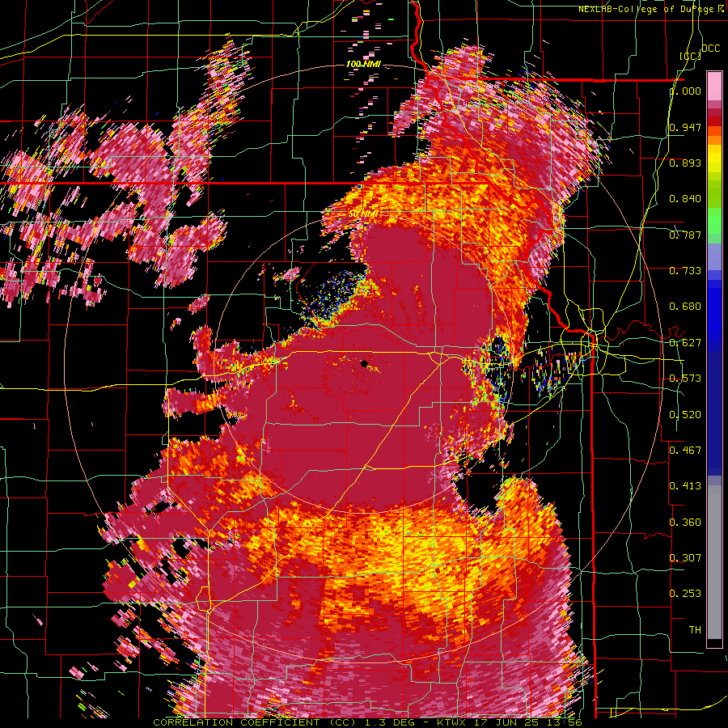
Task: Click the 50 NMI range ring label
Action: (x=362, y=214)
